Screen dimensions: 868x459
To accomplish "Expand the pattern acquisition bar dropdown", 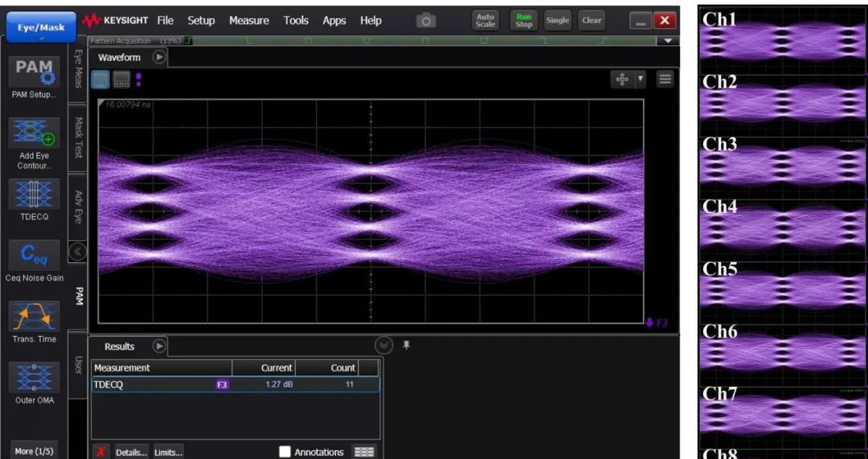I will (x=668, y=41).
